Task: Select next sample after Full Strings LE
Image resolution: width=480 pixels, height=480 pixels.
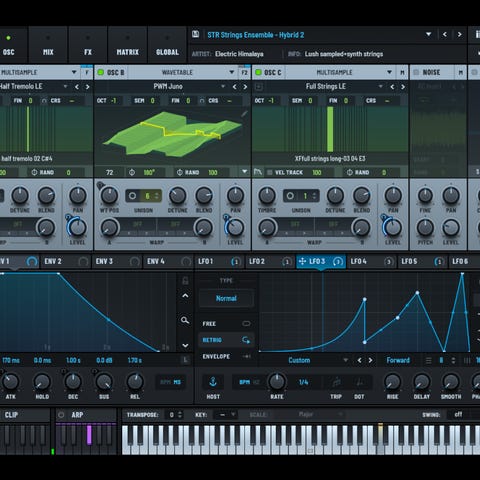Action: pyautogui.click(x=403, y=87)
